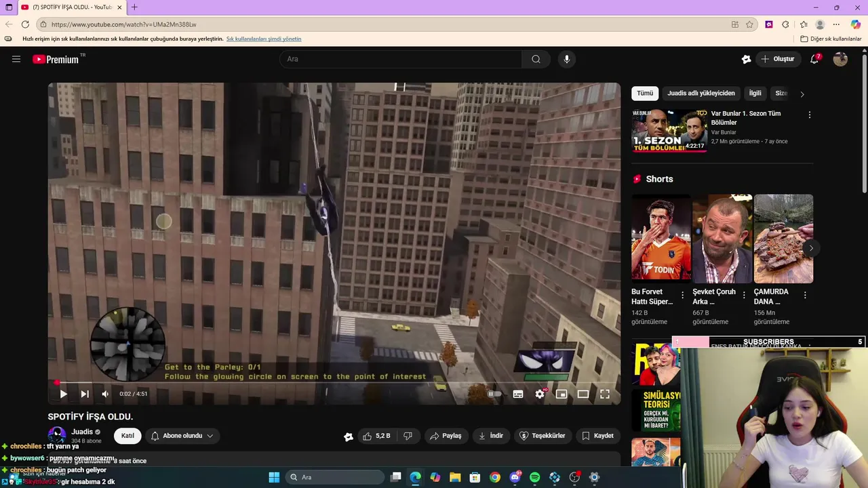
Task: Refresh the browser page
Action: [x=25, y=24]
